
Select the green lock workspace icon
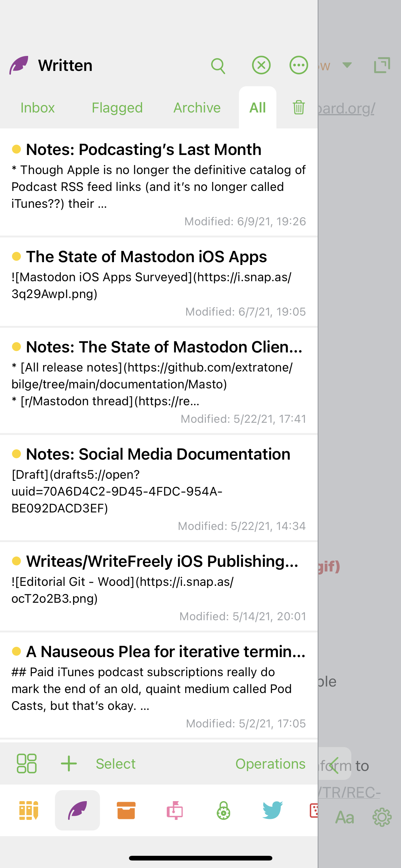point(224,811)
